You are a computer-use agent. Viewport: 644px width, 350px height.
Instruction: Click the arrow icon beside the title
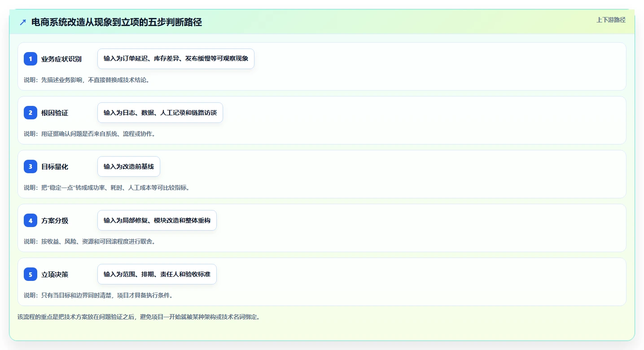coord(23,22)
